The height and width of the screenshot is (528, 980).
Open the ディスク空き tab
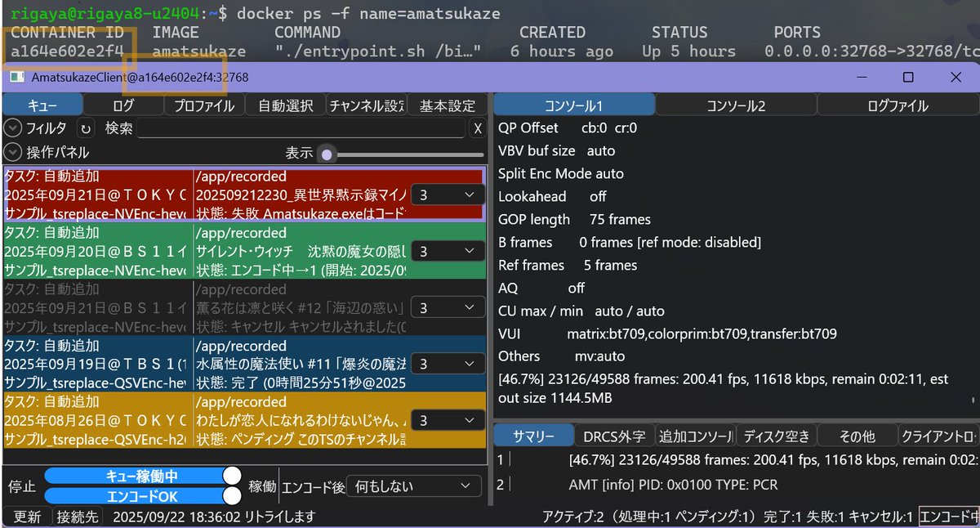click(x=776, y=436)
